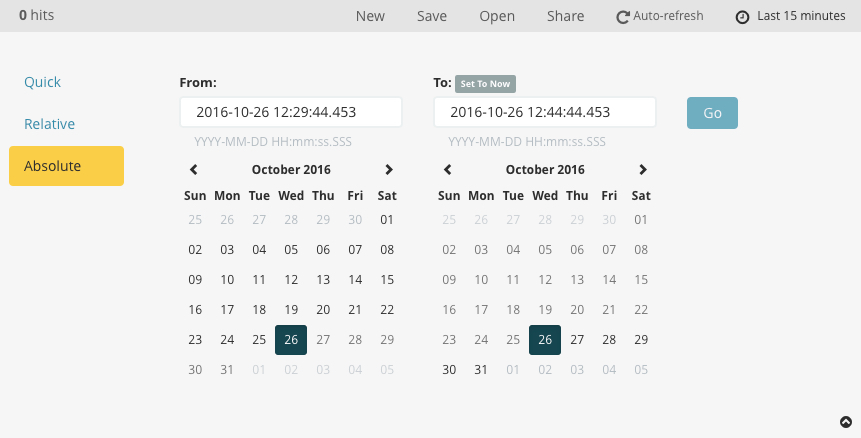The height and width of the screenshot is (438, 861).
Task: Click the Auto-refresh icon
Action: (623, 17)
